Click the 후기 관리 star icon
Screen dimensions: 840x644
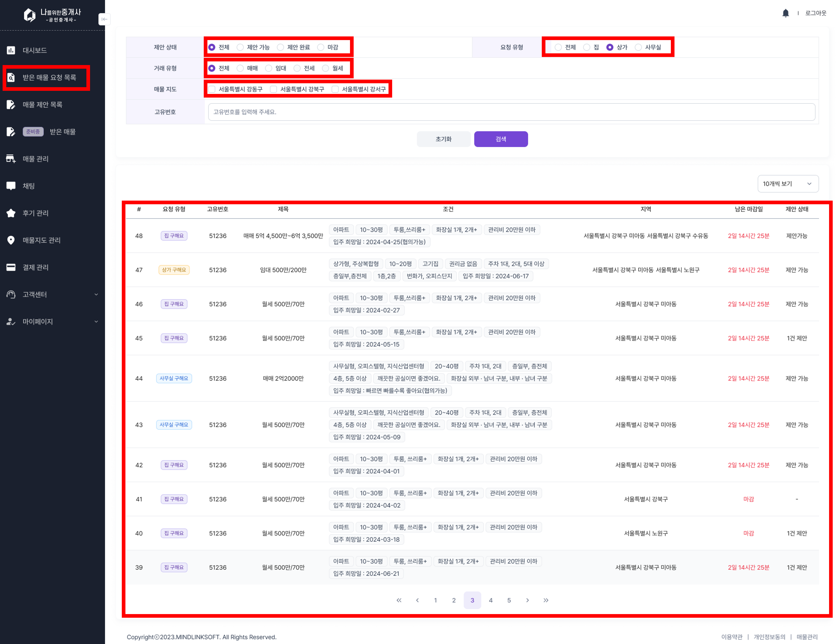pos(11,213)
